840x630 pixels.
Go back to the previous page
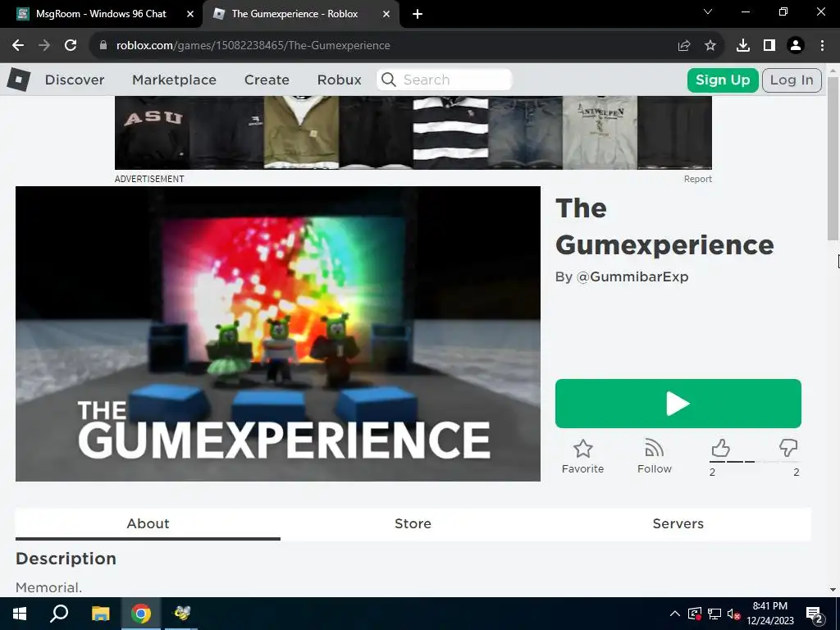pyautogui.click(x=18, y=46)
